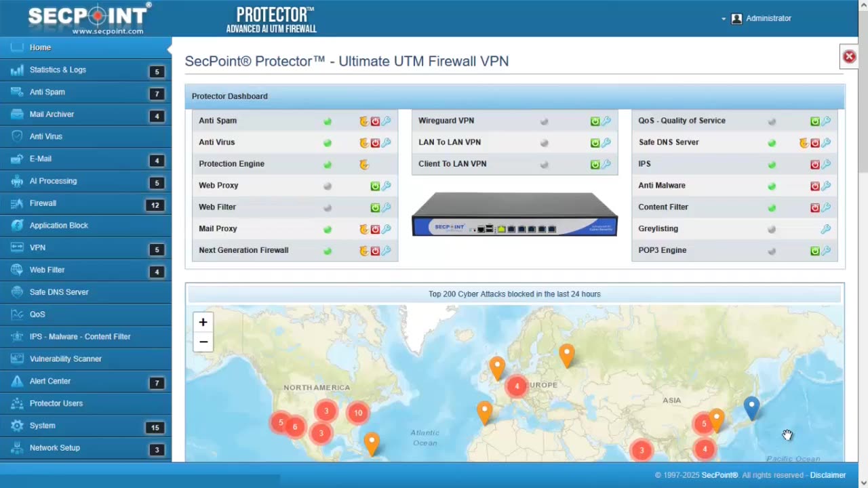Open Protector Users sidebar item
868x488 pixels.
(x=85, y=403)
